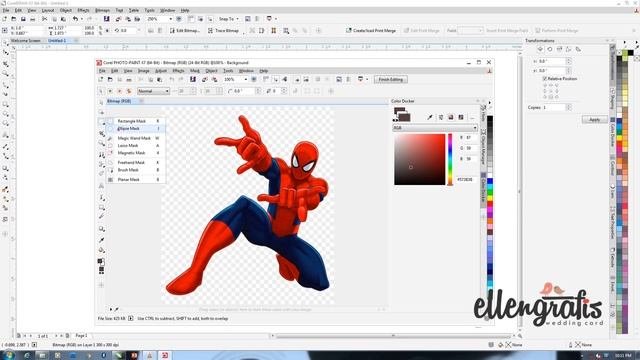Click the Edit Bitmap button
The image size is (640, 360).
point(184,31)
